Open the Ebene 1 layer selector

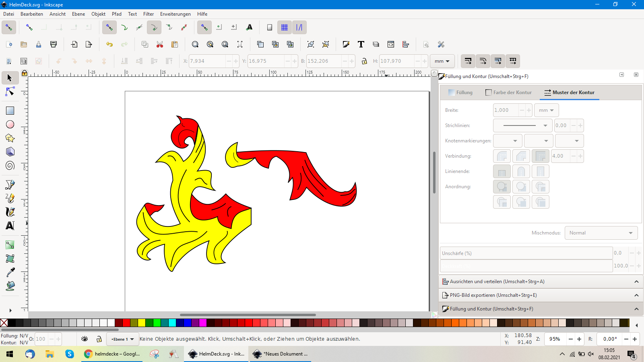click(123, 339)
